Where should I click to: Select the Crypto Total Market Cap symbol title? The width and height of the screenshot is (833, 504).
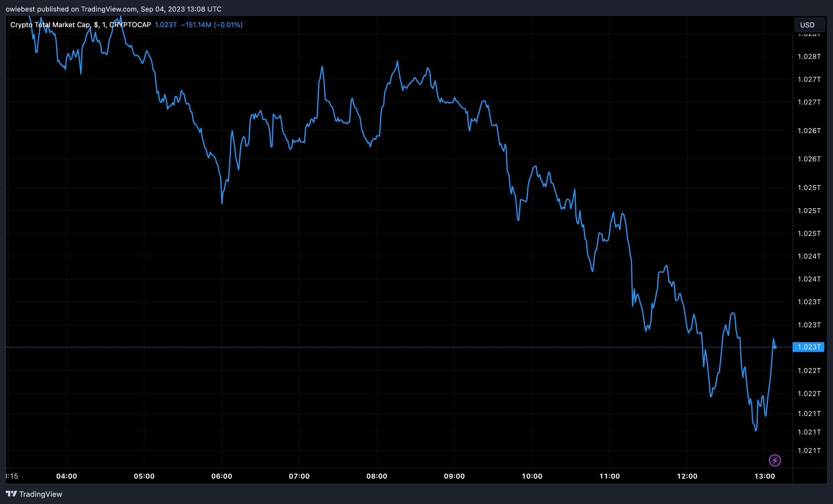pyautogui.click(x=81, y=25)
